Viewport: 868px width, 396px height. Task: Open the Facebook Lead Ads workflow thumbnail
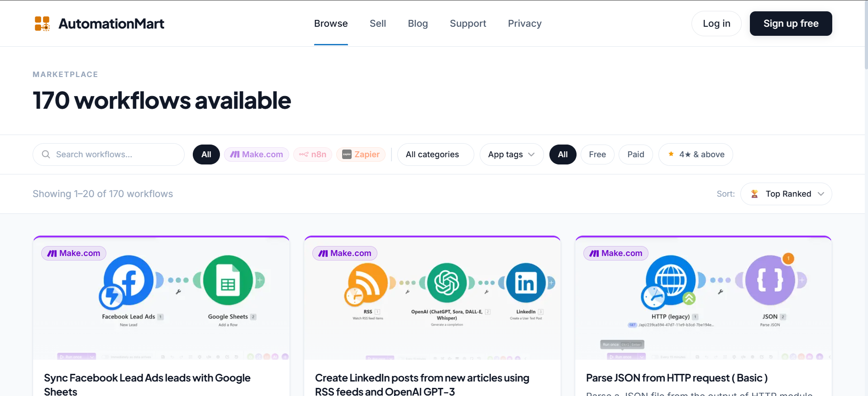[x=162, y=298]
